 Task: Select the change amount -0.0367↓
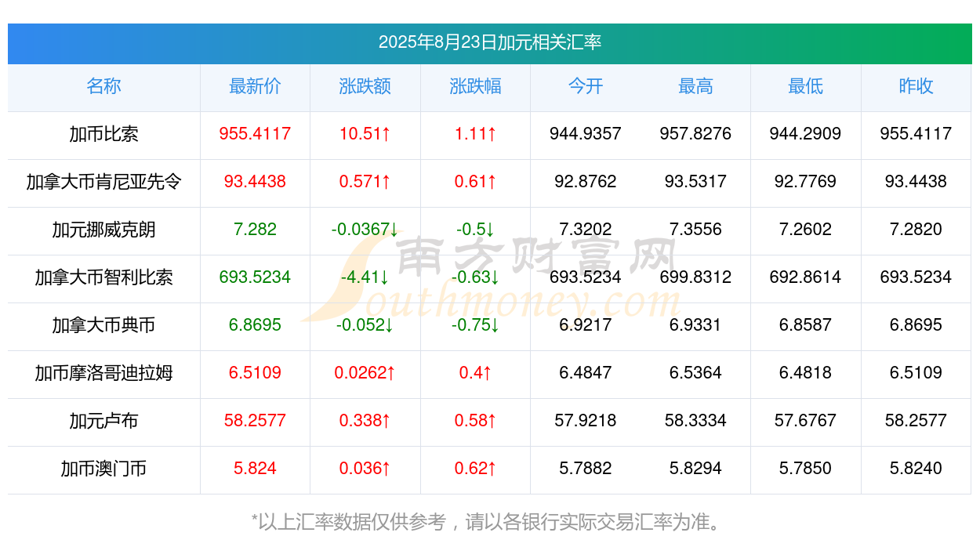click(x=365, y=230)
